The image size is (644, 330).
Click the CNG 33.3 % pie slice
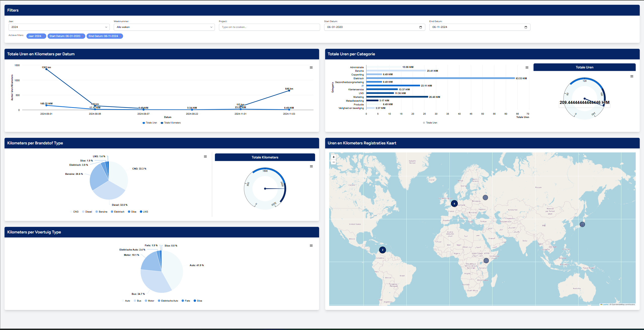click(x=118, y=175)
